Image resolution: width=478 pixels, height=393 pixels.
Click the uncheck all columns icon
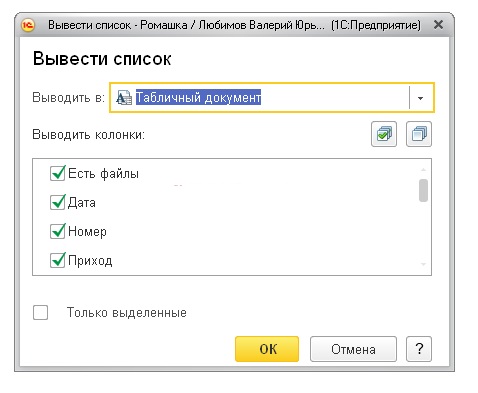click(x=419, y=134)
